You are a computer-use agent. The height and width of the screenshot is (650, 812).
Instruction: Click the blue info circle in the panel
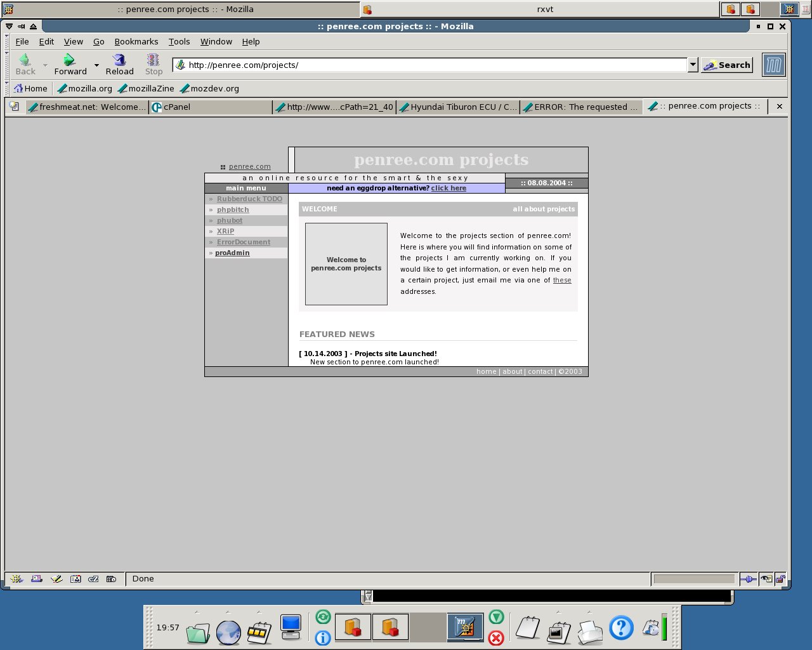pyautogui.click(x=323, y=637)
